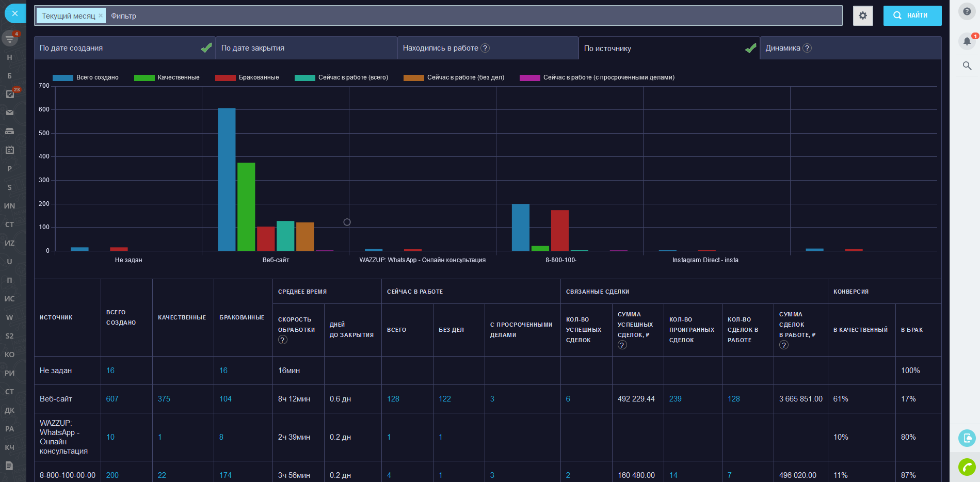Show help for 'Находились в работе' tab
This screenshot has height=482, width=980.
click(x=485, y=48)
